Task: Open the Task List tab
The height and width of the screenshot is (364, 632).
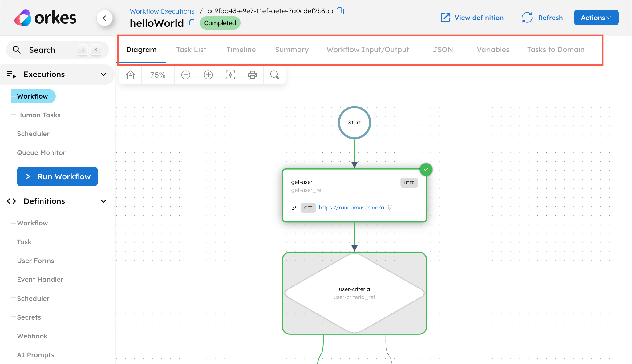Action: coord(191,50)
